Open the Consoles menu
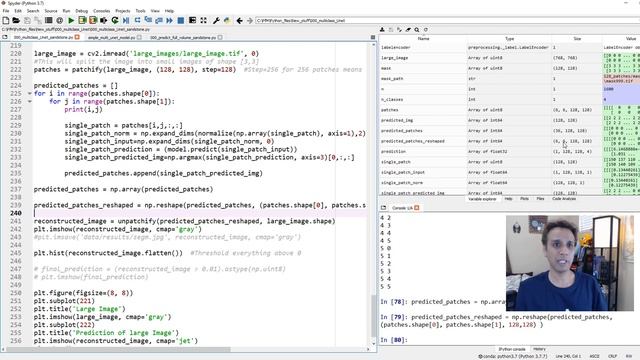This screenshot has height=360, width=640. pyautogui.click(x=102, y=11)
